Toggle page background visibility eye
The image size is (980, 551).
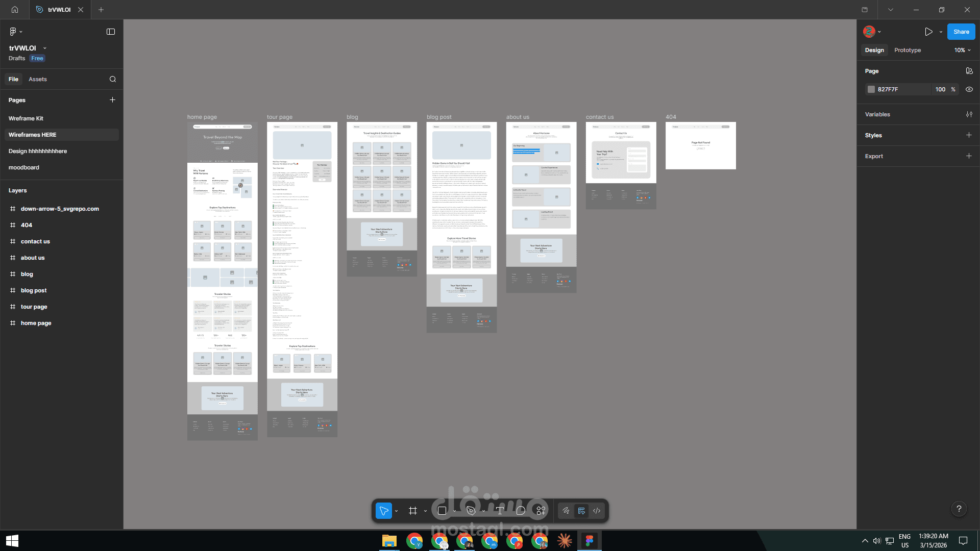pos(969,89)
